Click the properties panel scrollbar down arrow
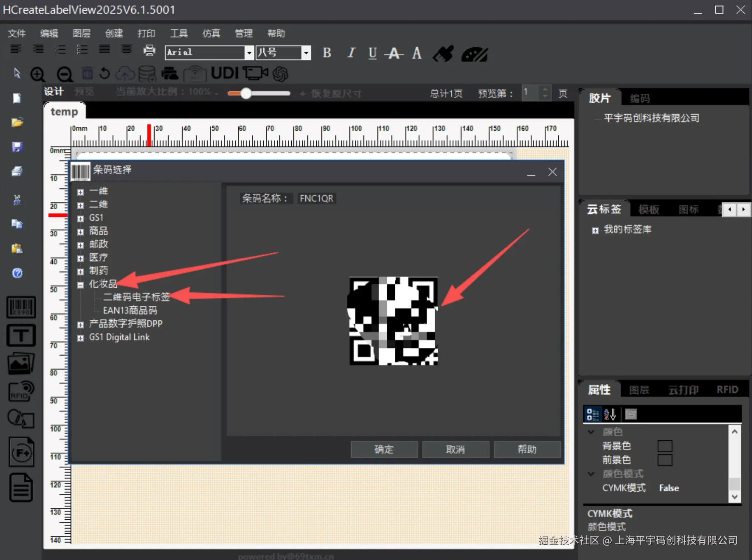This screenshot has width=752, height=560. pos(734,497)
